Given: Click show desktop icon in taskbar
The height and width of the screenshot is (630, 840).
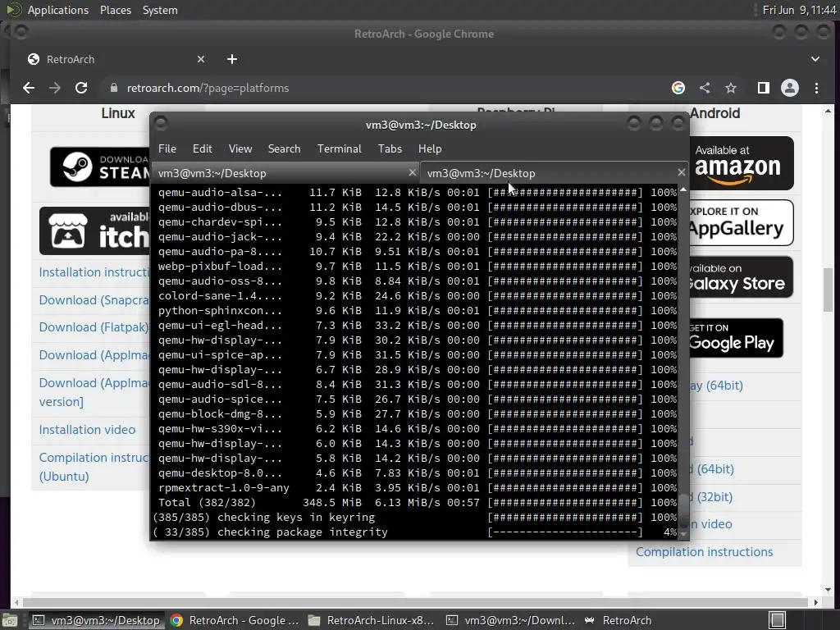Looking at the screenshot, I should coord(9,620).
